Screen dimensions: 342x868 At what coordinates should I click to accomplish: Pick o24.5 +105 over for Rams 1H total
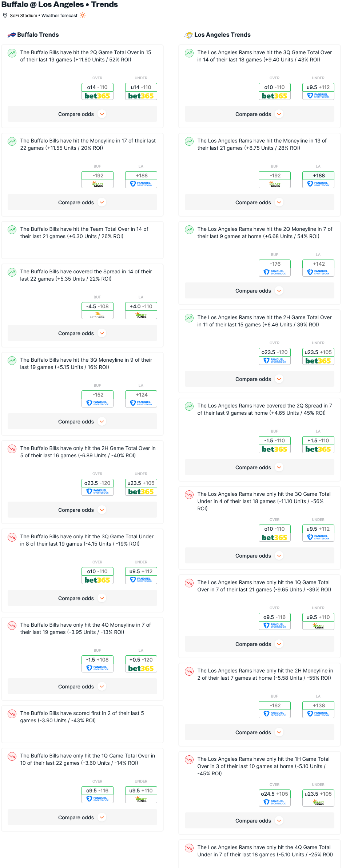275,798
